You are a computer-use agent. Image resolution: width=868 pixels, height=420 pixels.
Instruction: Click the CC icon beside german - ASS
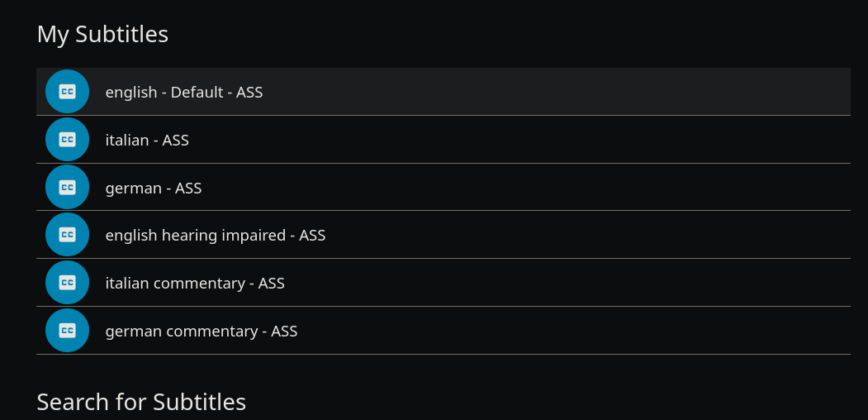click(x=67, y=188)
